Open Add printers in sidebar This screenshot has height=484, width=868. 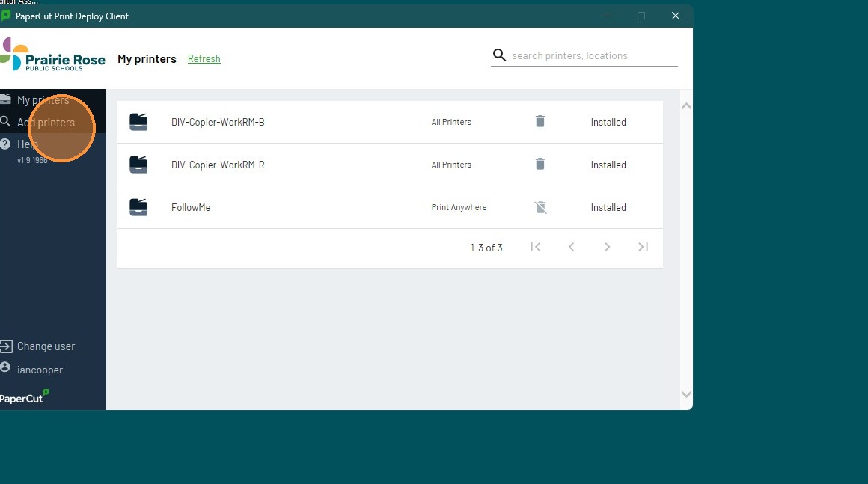(46, 122)
